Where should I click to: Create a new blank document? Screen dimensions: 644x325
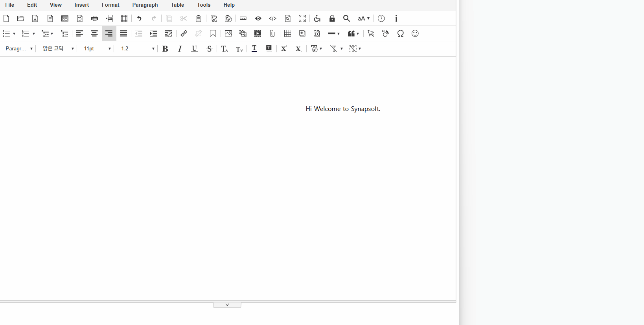(6, 18)
